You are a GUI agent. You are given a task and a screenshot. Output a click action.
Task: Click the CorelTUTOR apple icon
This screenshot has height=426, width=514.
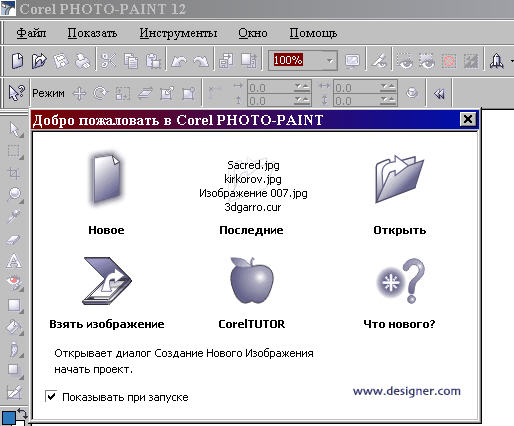tap(252, 280)
